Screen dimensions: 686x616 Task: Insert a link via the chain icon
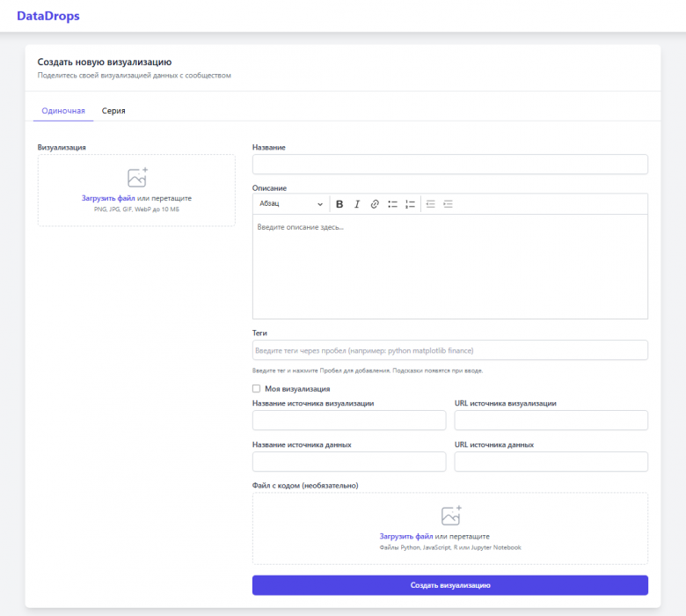[375, 204]
